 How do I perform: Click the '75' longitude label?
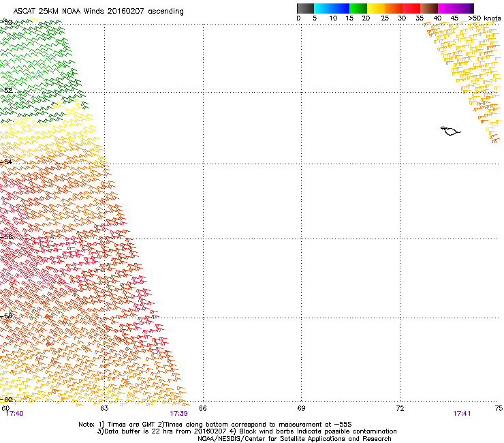click(499, 408)
